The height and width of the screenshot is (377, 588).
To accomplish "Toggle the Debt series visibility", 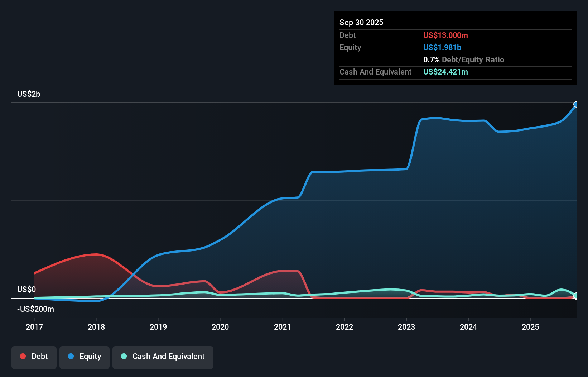I will 34,356.
